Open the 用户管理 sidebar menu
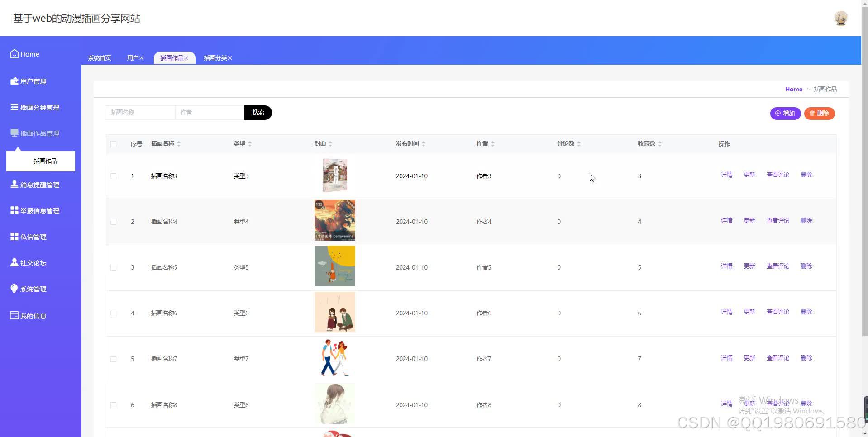This screenshot has width=868, height=437. coord(33,81)
